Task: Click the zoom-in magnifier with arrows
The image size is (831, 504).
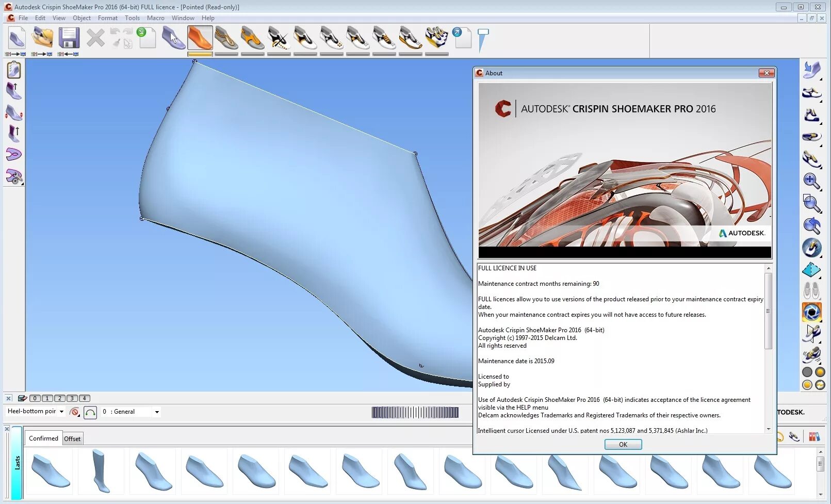Action: tap(811, 181)
